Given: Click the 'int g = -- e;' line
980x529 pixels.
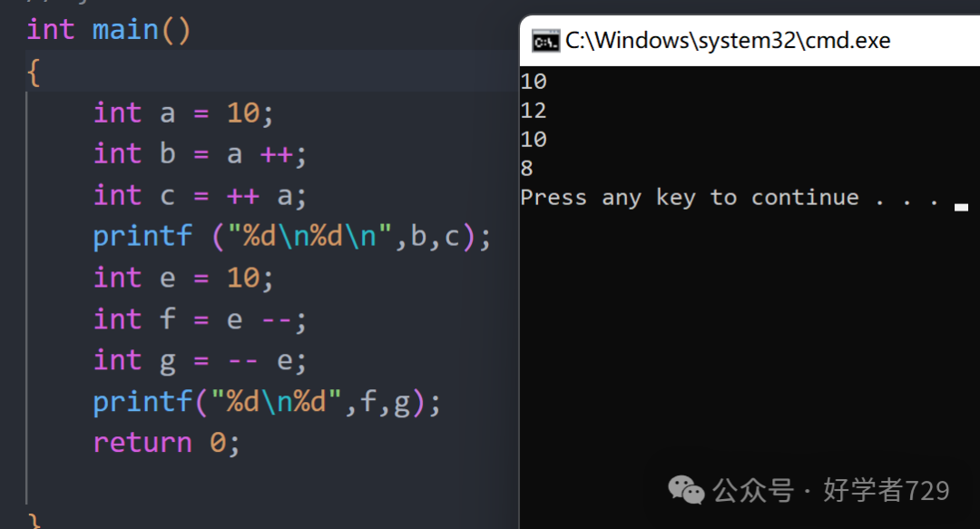Looking at the screenshot, I should pyautogui.click(x=200, y=361).
